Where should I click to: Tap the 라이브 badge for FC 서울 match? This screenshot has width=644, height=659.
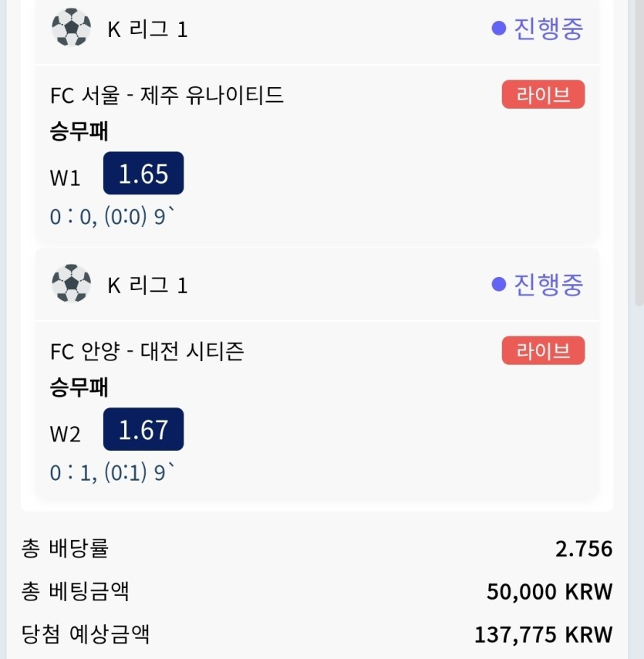coord(543,95)
